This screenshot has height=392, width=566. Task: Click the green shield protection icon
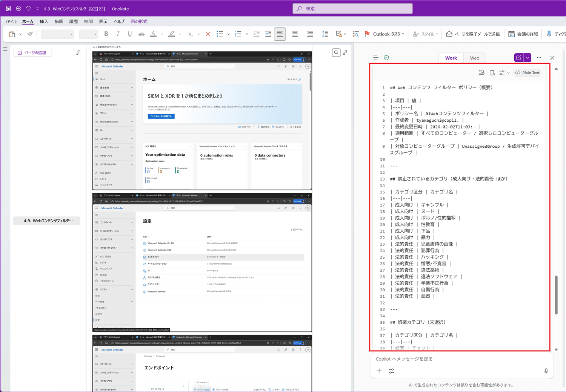tap(386, 58)
